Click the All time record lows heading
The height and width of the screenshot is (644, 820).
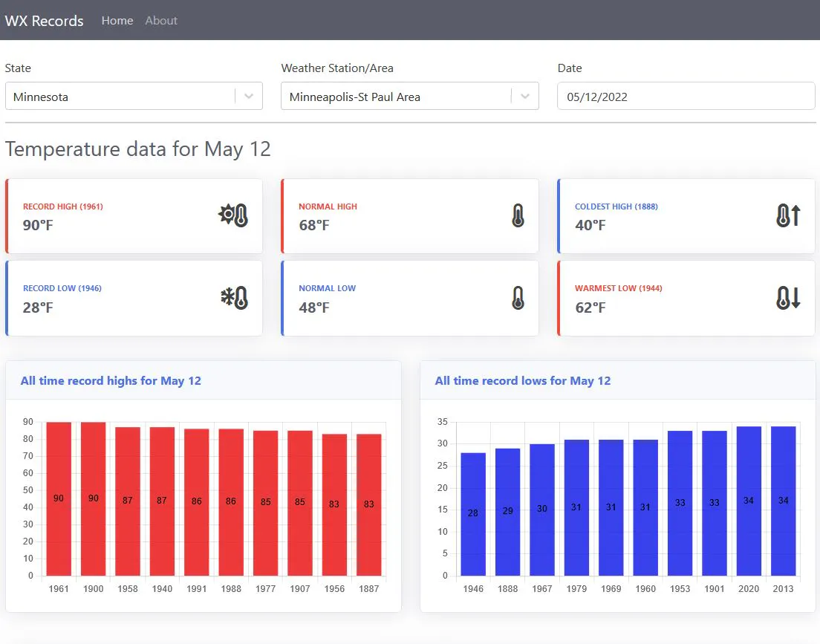pos(523,380)
